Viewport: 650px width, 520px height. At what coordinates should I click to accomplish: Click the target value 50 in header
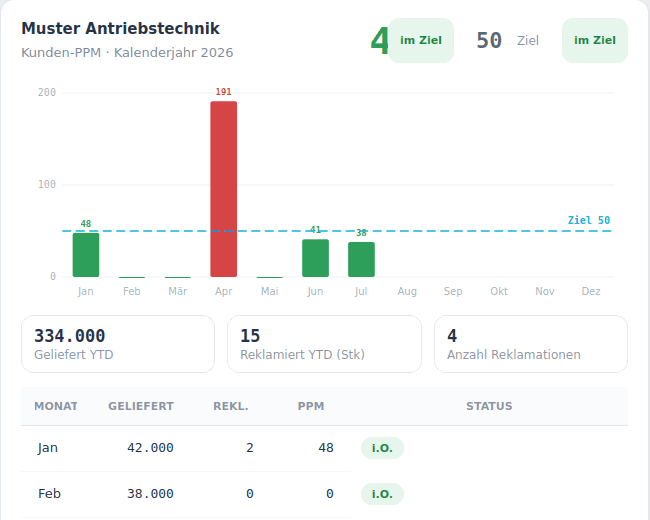tap(489, 41)
